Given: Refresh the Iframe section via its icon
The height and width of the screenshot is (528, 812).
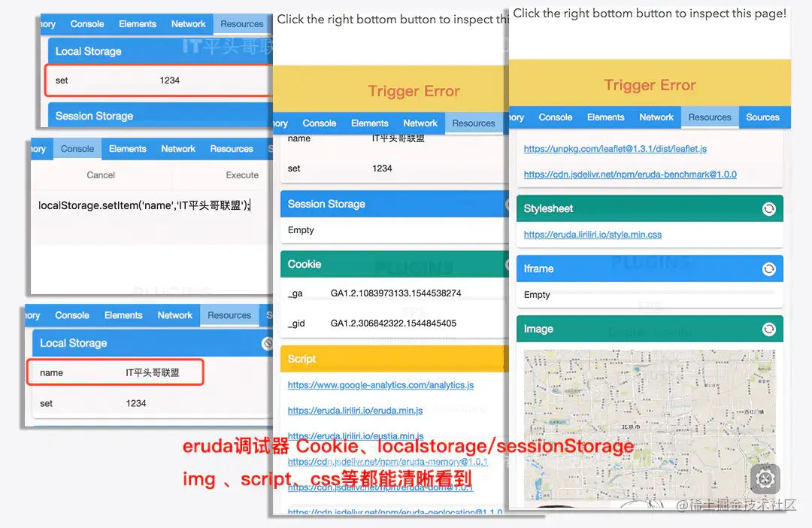Looking at the screenshot, I should click(769, 269).
